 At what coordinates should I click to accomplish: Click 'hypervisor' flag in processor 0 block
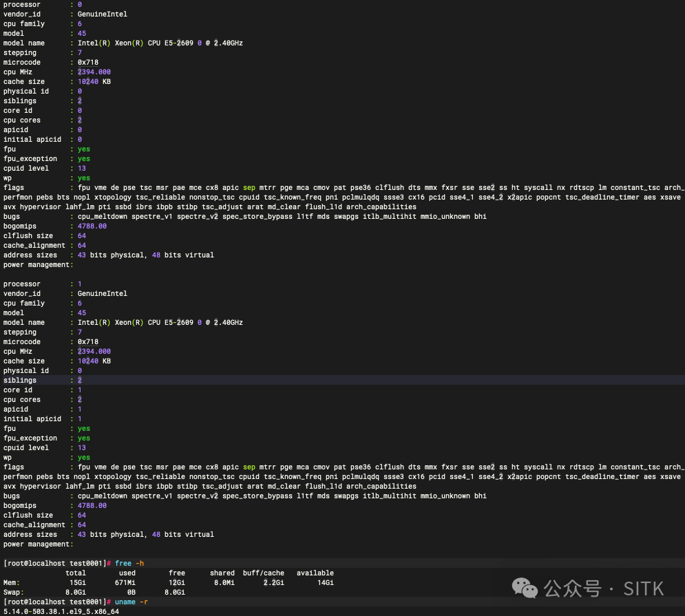(x=40, y=206)
